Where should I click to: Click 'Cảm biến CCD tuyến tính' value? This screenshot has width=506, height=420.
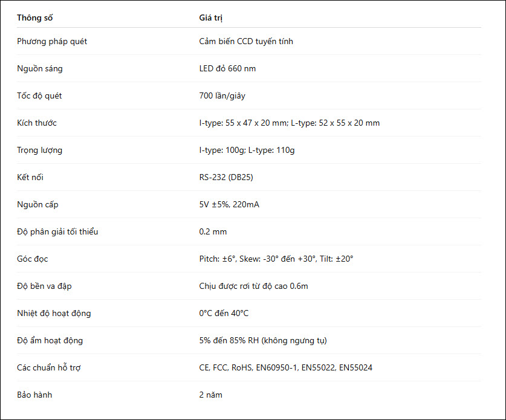click(x=246, y=41)
